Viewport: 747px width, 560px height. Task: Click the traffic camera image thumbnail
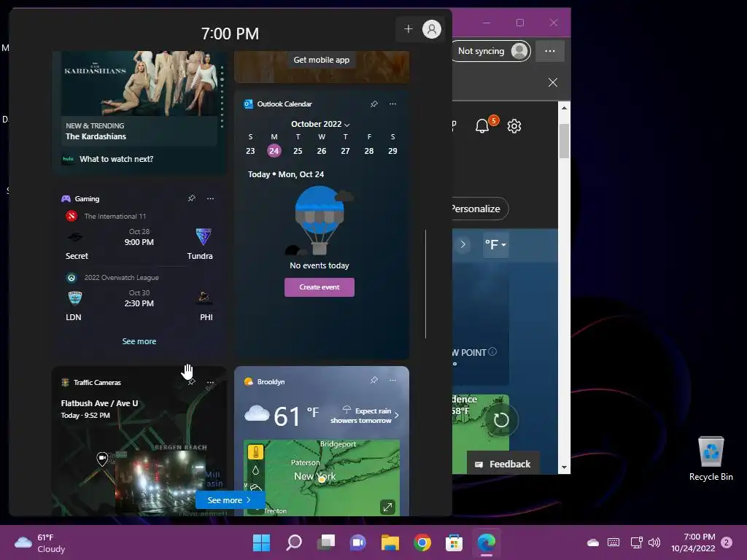(x=160, y=481)
